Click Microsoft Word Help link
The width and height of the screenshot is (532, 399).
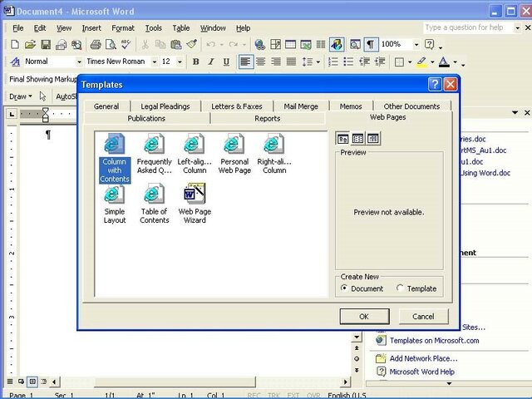[x=421, y=372]
